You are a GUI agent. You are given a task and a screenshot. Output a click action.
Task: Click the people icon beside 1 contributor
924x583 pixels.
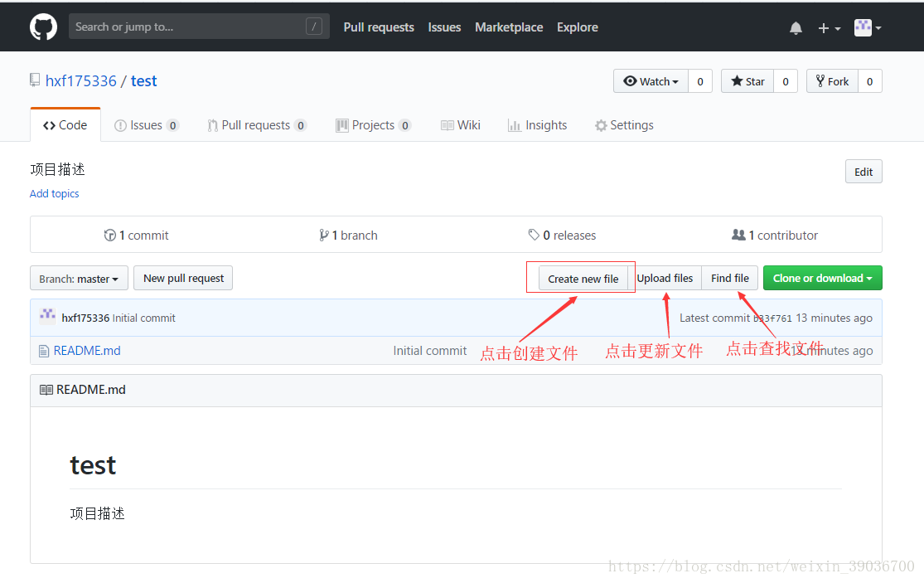[738, 235]
